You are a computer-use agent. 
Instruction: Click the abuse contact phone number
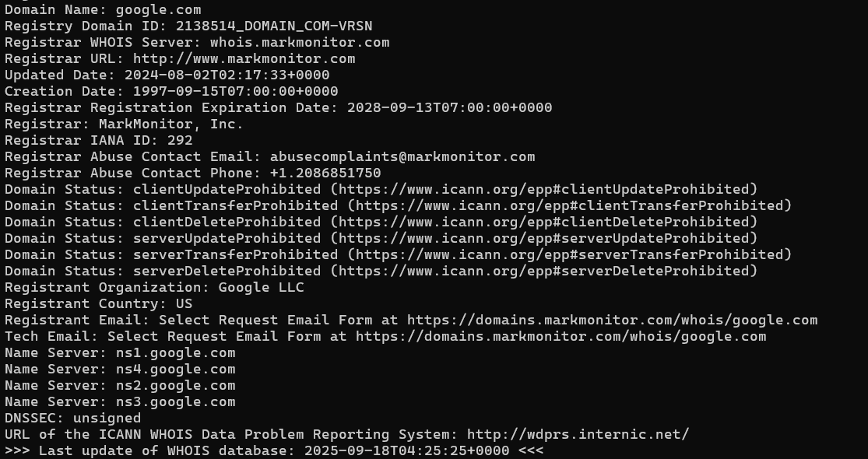(325, 173)
